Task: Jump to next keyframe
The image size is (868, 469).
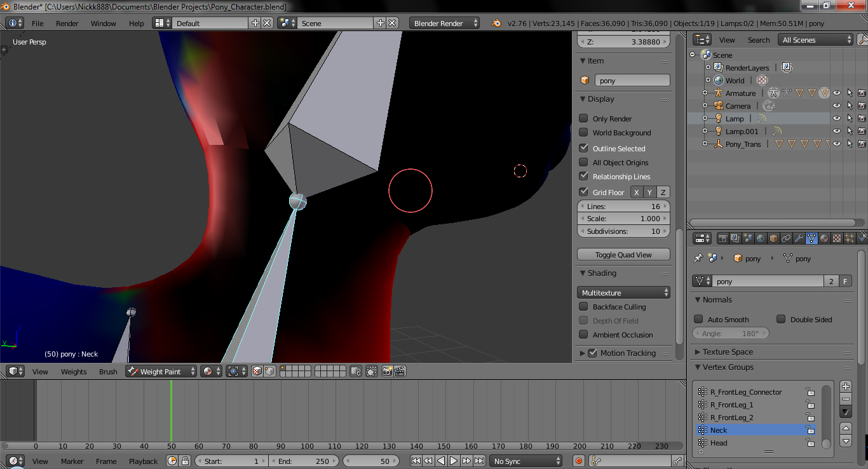Action: 466,461
